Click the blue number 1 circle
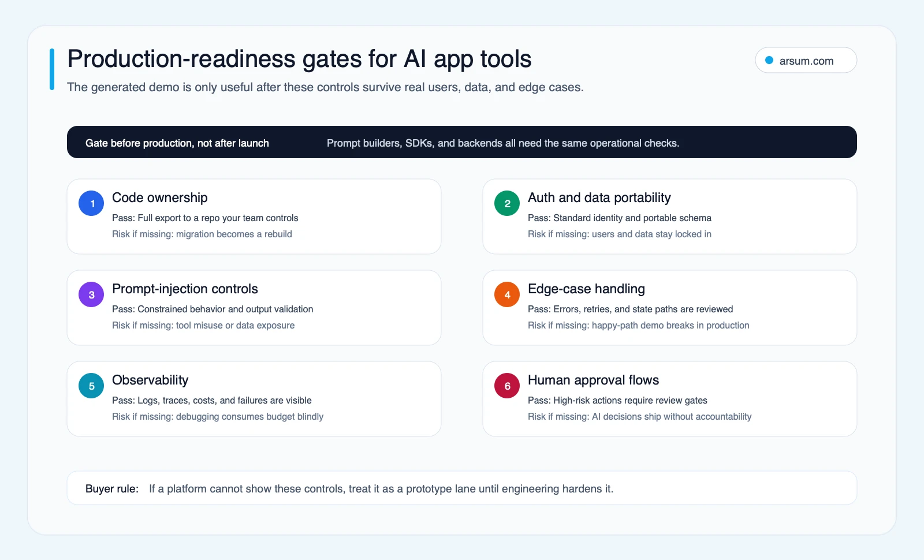This screenshot has width=924, height=560. point(91,203)
